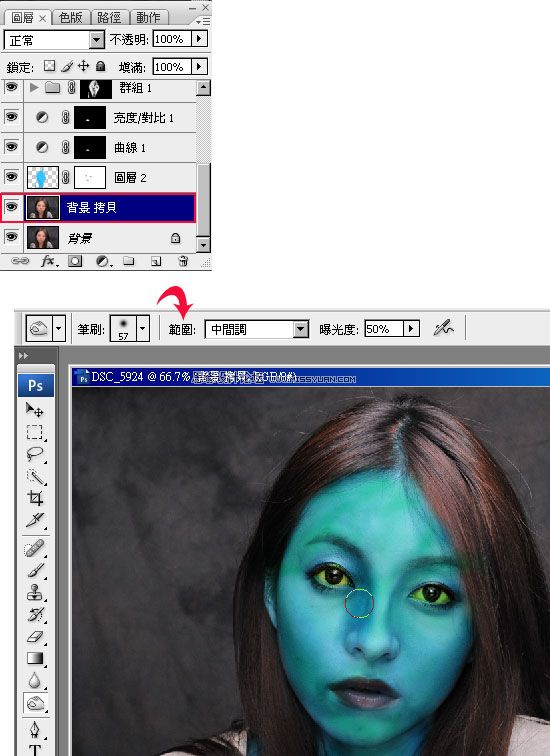Select the Blur tool
The width and height of the screenshot is (550, 756).
click(x=35, y=680)
